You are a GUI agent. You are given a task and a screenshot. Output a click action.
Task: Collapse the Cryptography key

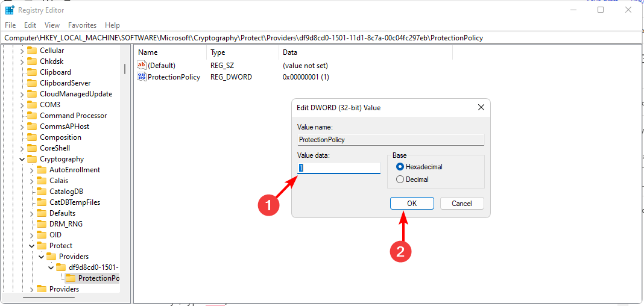pyautogui.click(x=22, y=159)
